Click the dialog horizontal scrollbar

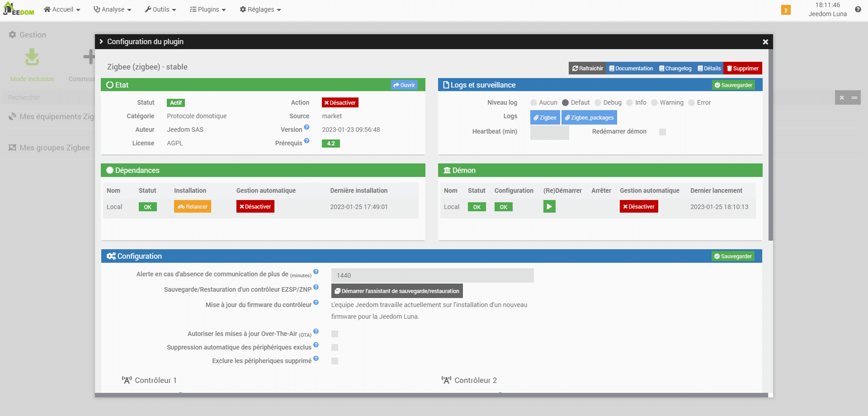tap(431, 395)
